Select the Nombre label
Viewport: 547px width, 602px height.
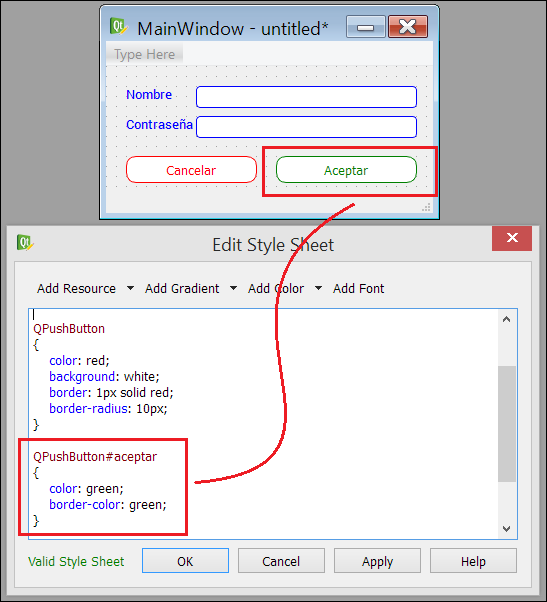click(x=149, y=94)
